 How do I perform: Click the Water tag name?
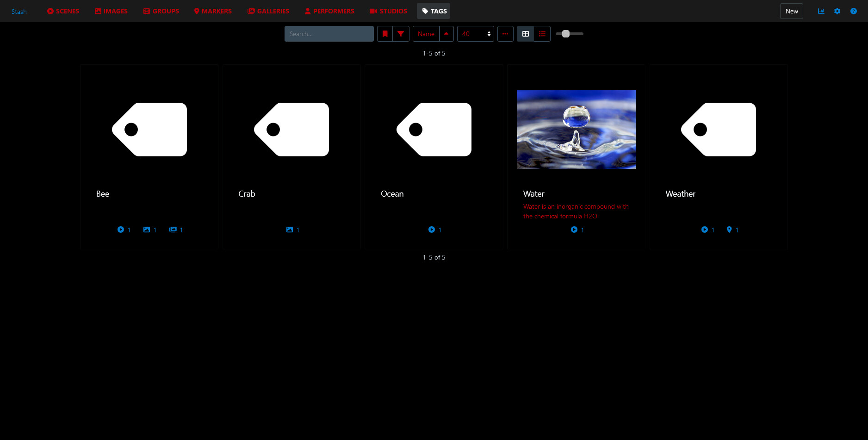pos(534,194)
